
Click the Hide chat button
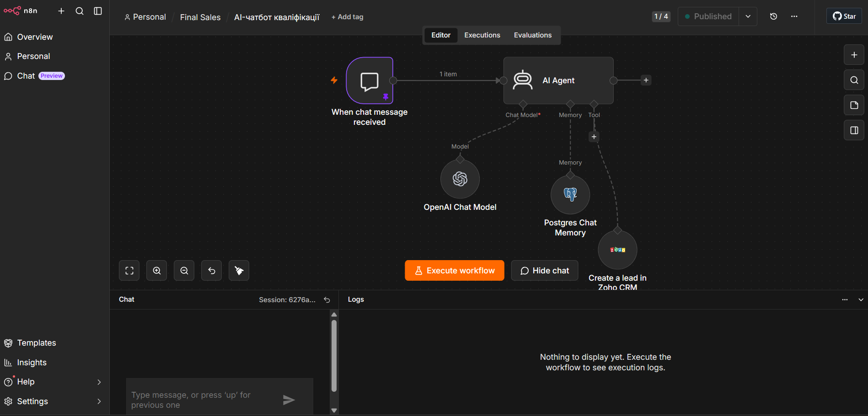545,271
